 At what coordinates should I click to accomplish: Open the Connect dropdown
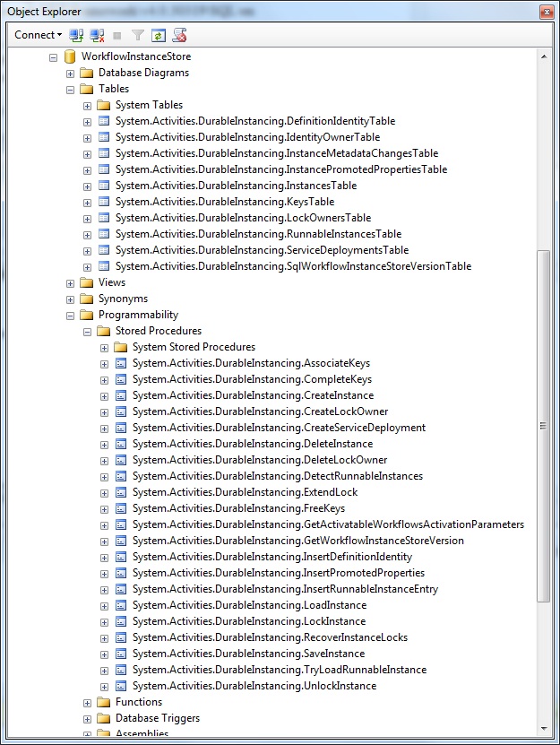38,35
